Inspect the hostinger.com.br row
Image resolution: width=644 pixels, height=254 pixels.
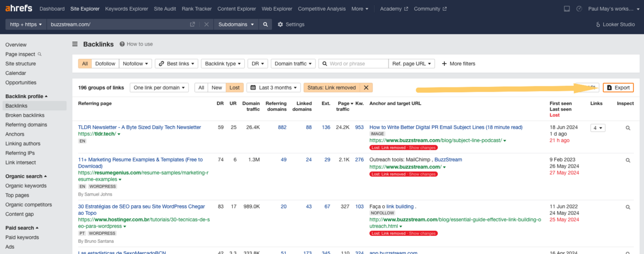point(628,207)
